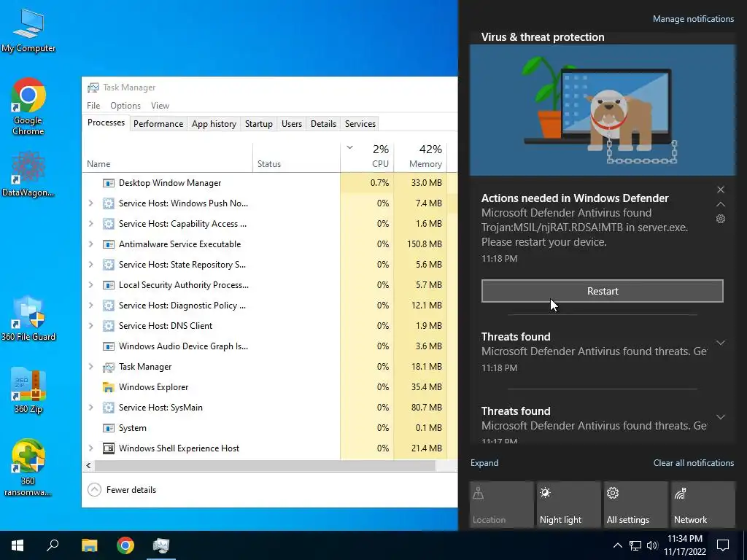747x560 pixels.
Task: Open volume control tray icon
Action: [652, 545]
